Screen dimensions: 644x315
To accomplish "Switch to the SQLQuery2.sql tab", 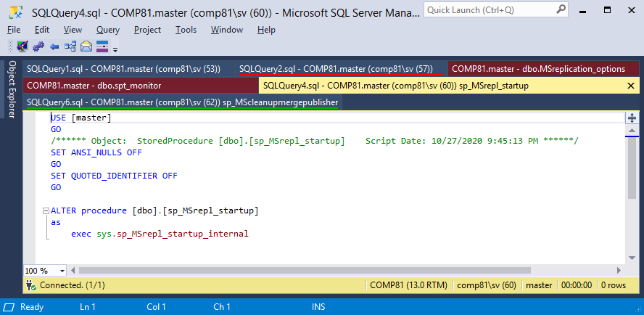I will (x=336, y=69).
